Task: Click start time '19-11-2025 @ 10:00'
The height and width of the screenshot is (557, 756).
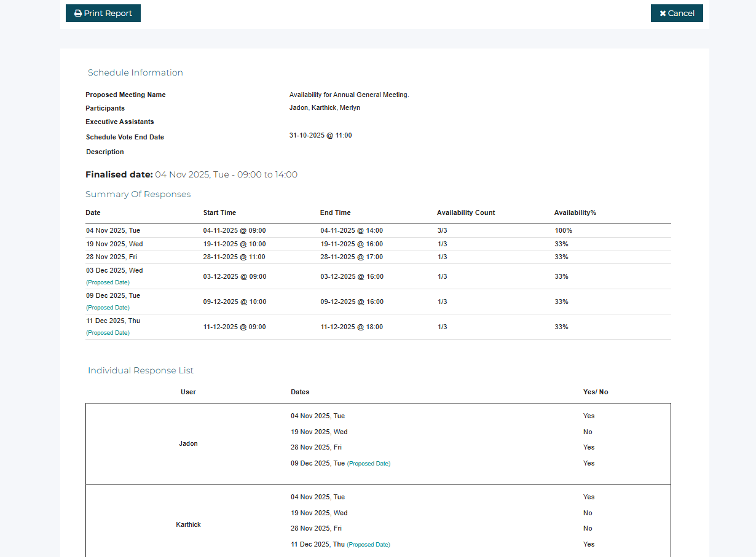Action: 235,244
